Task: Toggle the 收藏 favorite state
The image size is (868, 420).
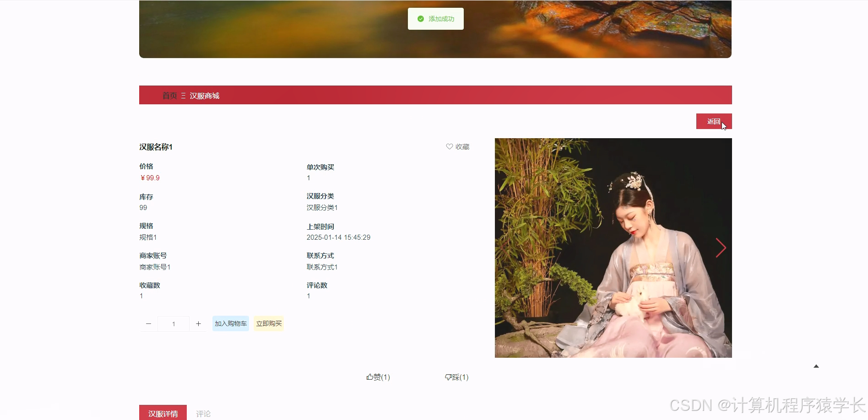Action: (x=457, y=146)
